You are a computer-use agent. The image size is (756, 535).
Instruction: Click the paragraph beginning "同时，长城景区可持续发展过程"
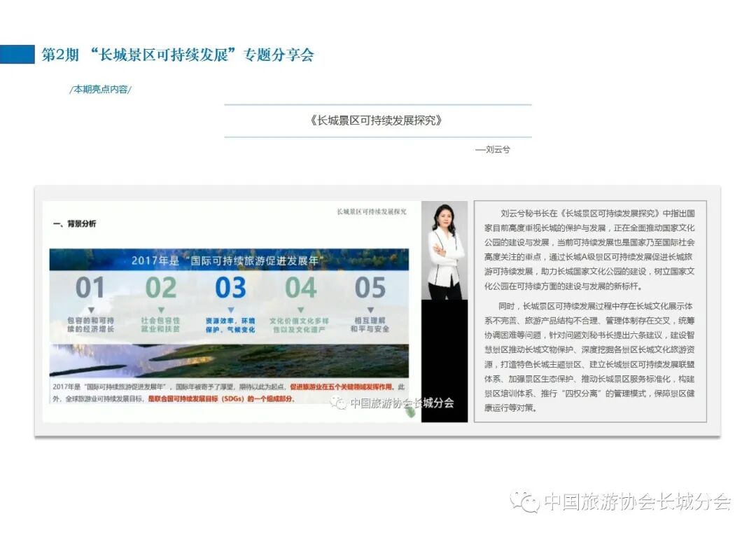click(589, 357)
